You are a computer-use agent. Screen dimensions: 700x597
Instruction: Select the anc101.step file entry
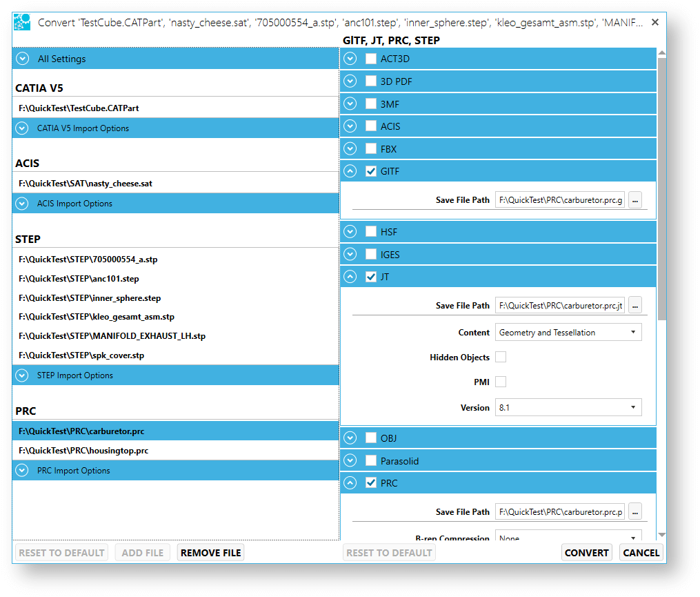(x=79, y=279)
